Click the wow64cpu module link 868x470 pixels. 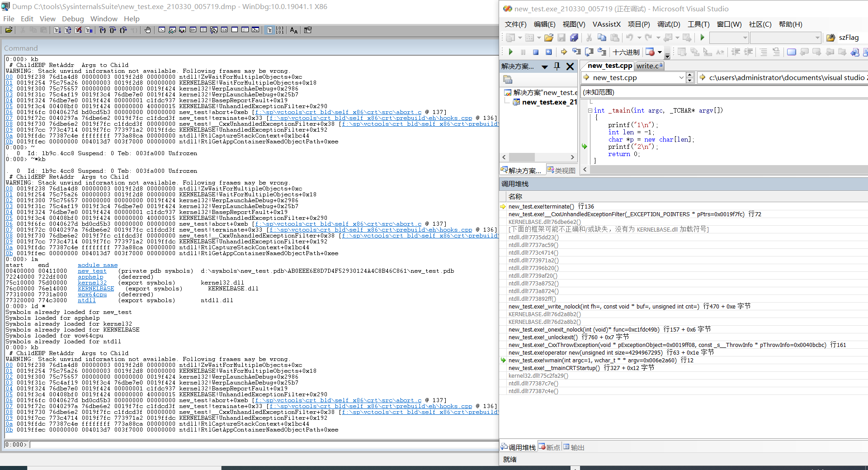coord(92,294)
